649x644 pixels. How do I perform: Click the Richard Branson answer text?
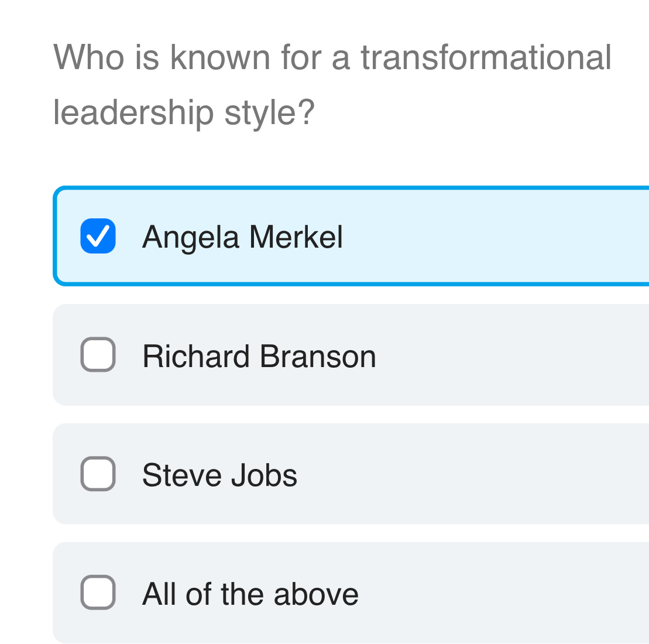click(x=259, y=356)
